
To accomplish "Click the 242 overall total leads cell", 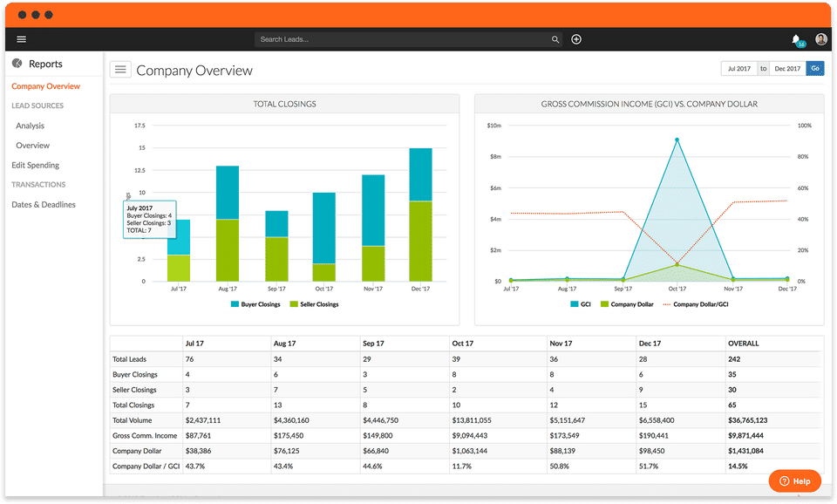I will [x=734, y=359].
